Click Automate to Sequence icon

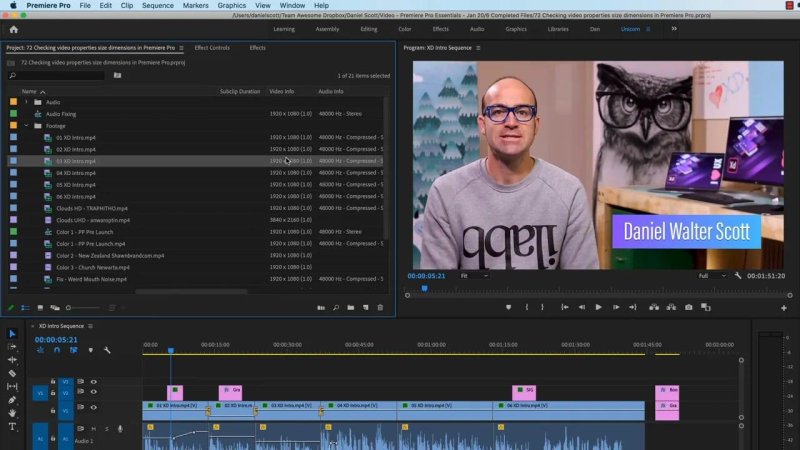(x=321, y=308)
